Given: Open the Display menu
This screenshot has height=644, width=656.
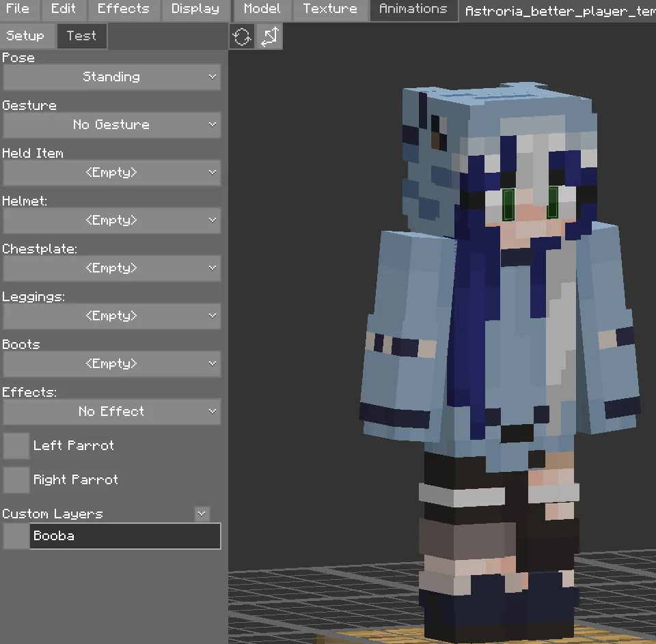Looking at the screenshot, I should pyautogui.click(x=195, y=9).
